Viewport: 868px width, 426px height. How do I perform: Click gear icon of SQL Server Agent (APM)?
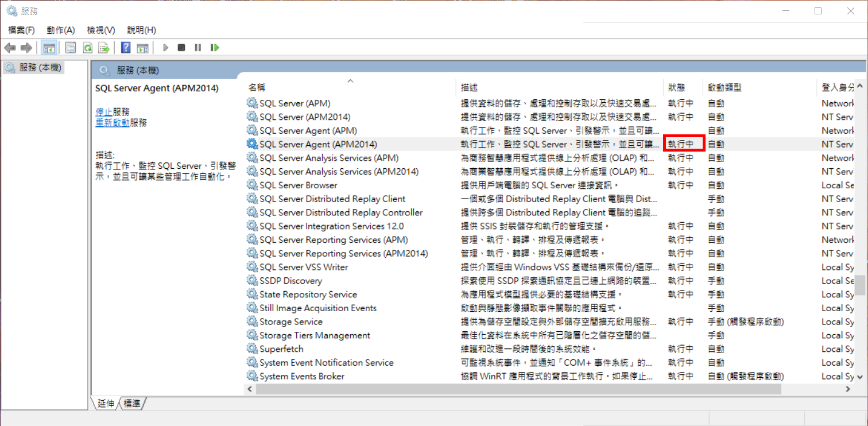[252, 130]
